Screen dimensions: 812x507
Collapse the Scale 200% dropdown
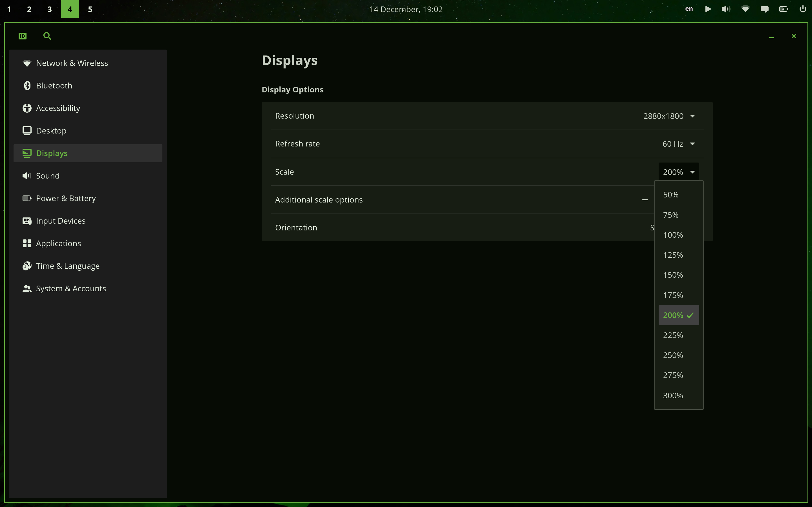tap(678, 172)
